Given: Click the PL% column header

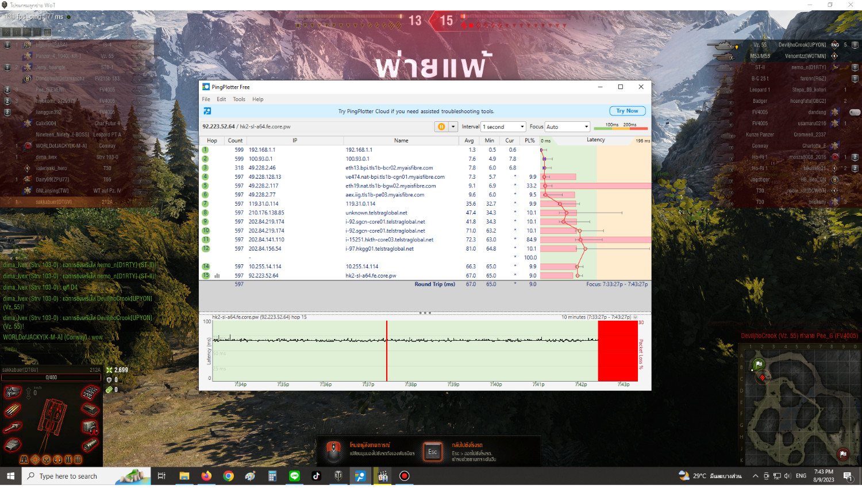Looking at the screenshot, I should [529, 140].
